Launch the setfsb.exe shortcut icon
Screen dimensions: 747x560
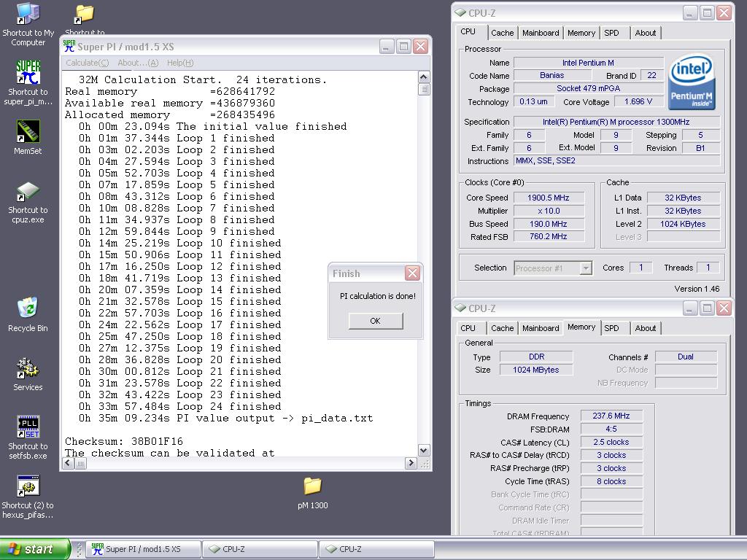(x=28, y=427)
